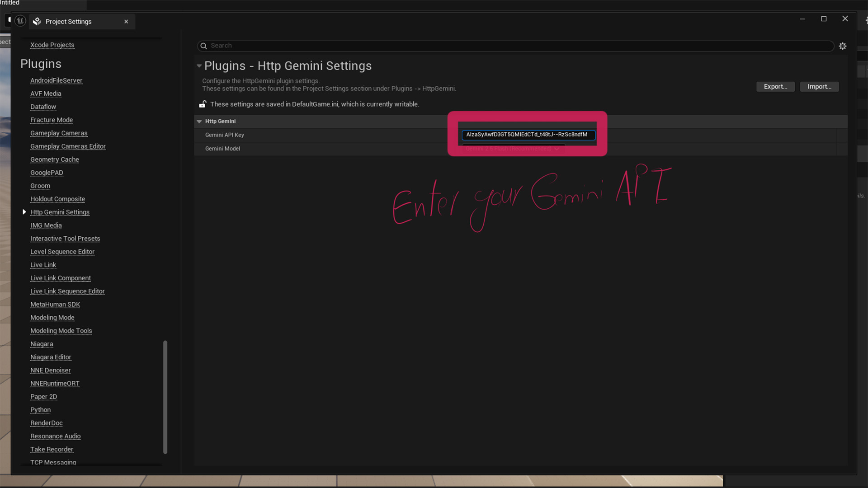Click the Gemini API Key field
Viewport: 868px width, 488px height.
coord(528,135)
